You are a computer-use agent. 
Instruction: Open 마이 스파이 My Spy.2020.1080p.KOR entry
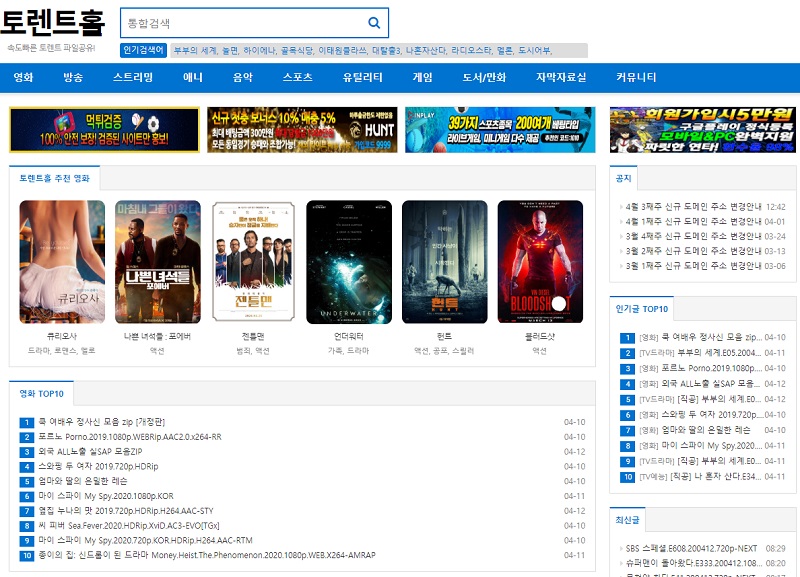point(106,496)
